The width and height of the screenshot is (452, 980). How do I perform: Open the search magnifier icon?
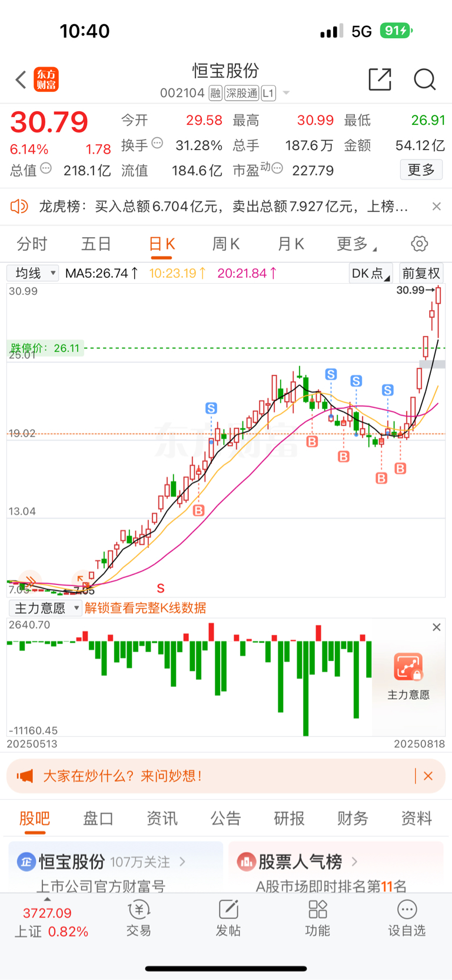424,79
